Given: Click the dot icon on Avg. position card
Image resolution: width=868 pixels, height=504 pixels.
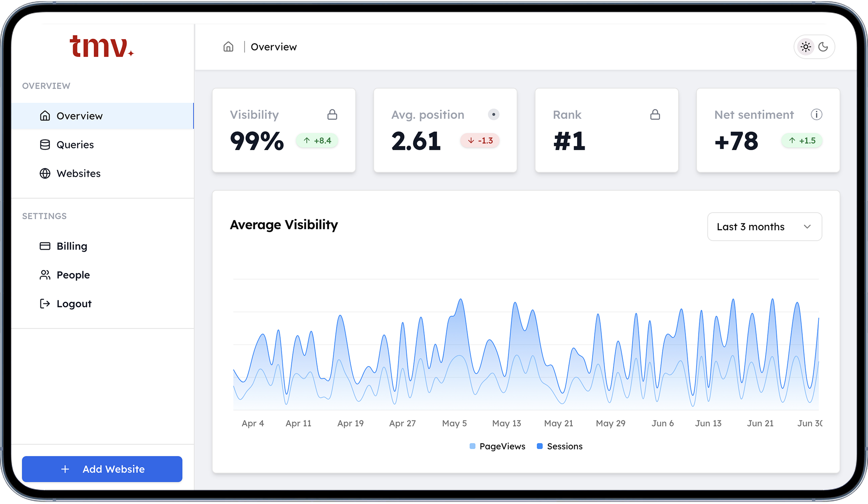Looking at the screenshot, I should 493,114.
